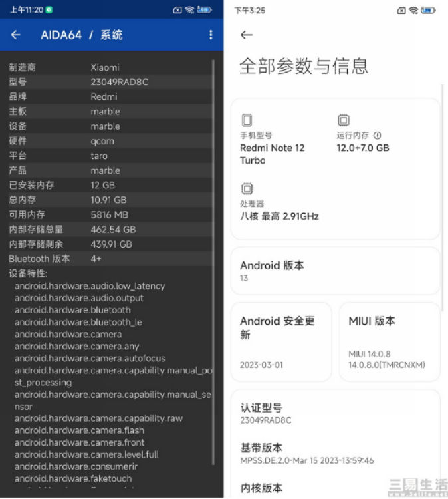448x499 pixels.
Task: Tap the battery icon in the settings status bar
Action: pos(428,11)
